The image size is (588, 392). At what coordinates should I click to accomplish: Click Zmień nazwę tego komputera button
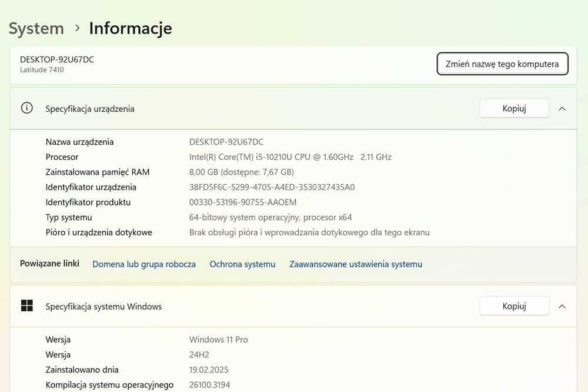502,64
